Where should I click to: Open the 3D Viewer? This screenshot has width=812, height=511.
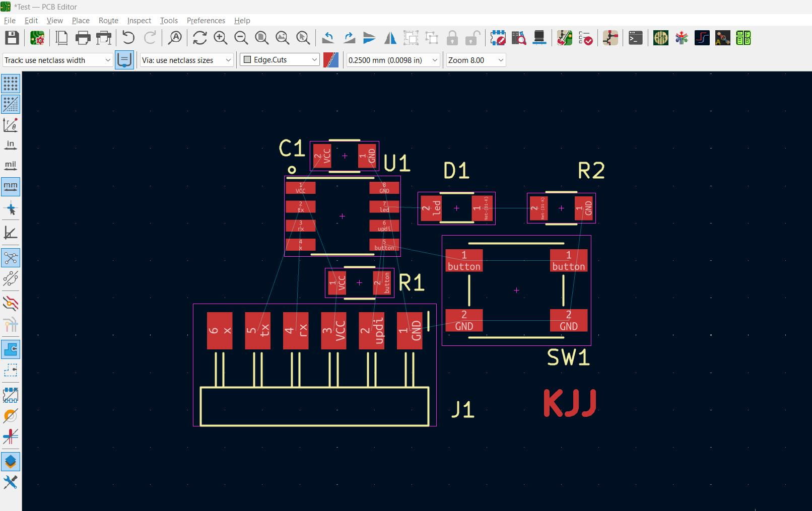coord(539,38)
